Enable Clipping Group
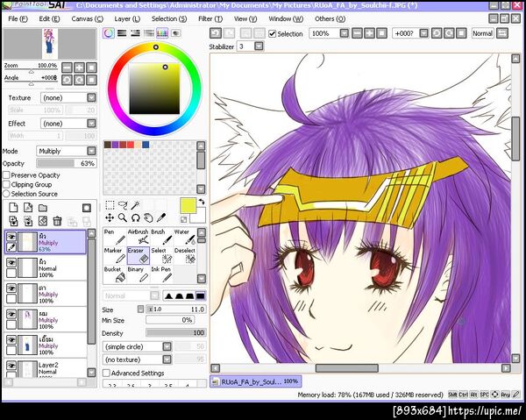Screen dimensions: 526x420 [x=6, y=184]
